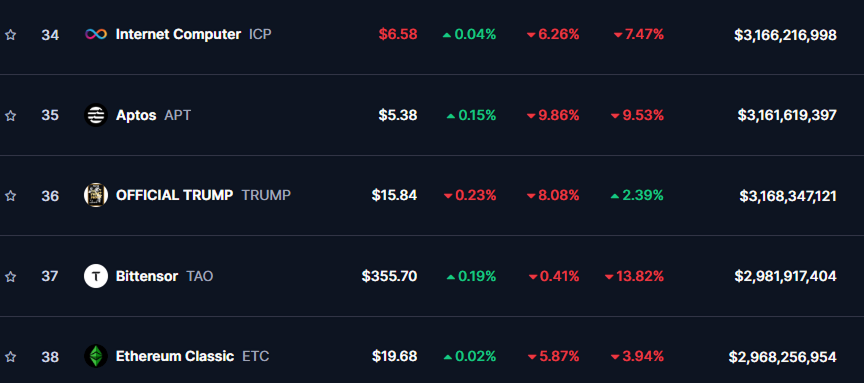The image size is (864, 383).
Task: Toggle the watchlist star for Aptos
Action: coord(10,116)
